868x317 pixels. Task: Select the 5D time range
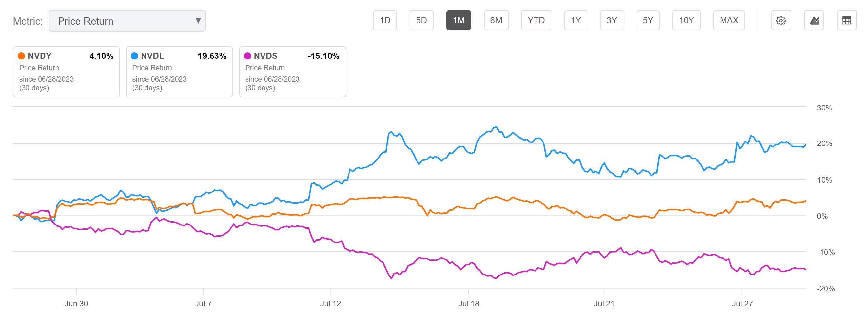click(x=421, y=20)
